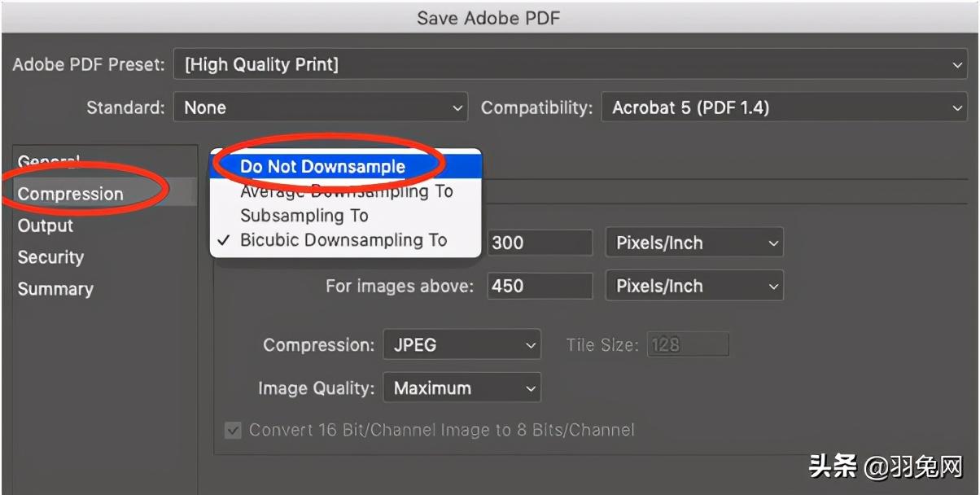Viewport: 980px width, 495px height.
Task: Click the 450 images-above input field
Action: (540, 286)
